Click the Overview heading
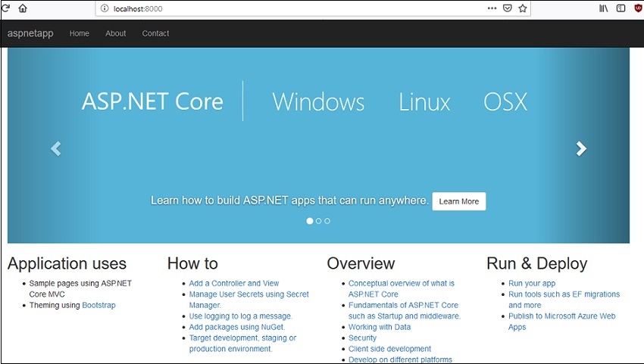The width and height of the screenshot is (644, 364). pyautogui.click(x=361, y=263)
